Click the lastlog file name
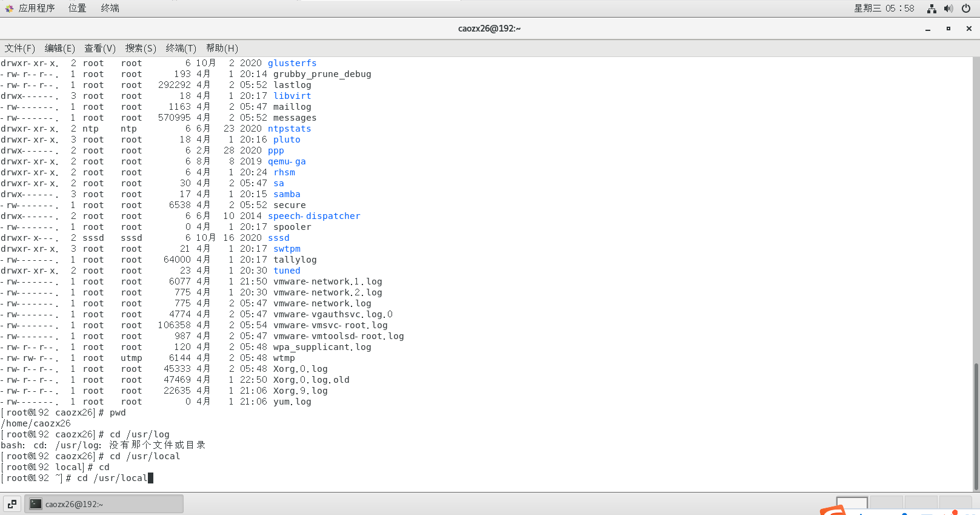The image size is (980, 515). pos(292,85)
